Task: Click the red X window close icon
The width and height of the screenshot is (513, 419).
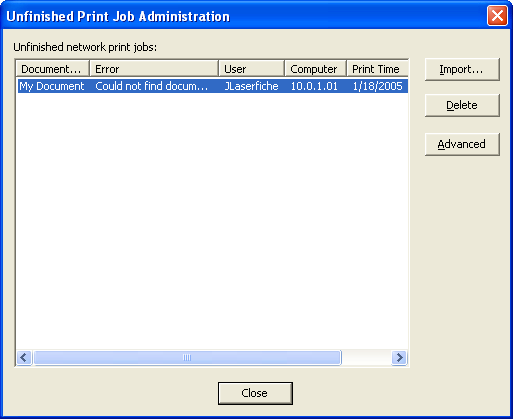Action: [497, 15]
